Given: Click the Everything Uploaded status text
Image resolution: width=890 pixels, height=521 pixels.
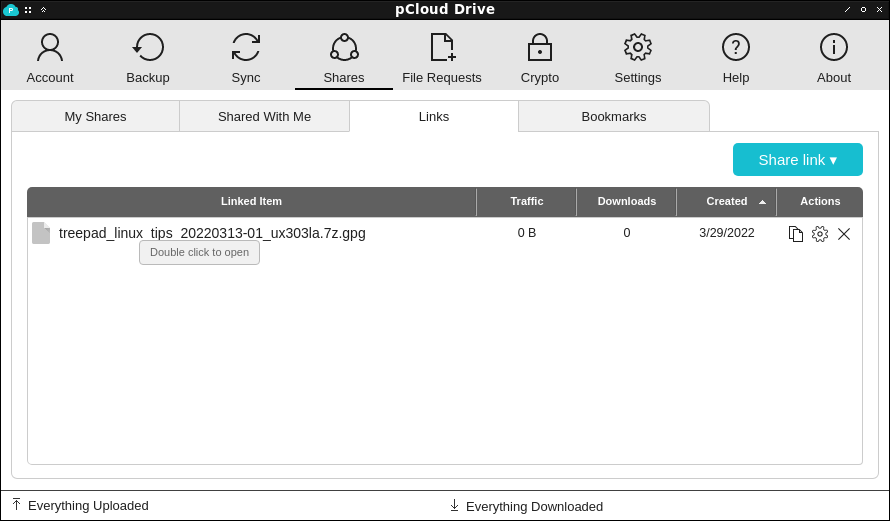Looking at the screenshot, I should (88, 505).
